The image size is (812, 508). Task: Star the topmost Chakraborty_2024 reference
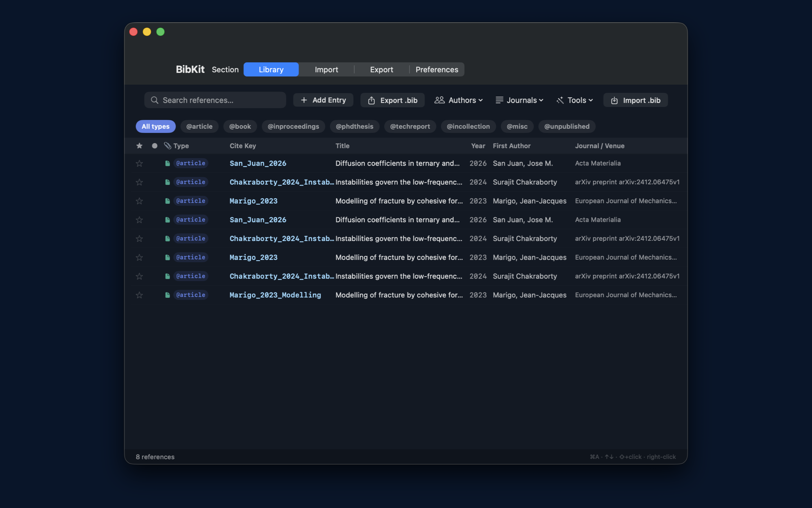point(139,182)
